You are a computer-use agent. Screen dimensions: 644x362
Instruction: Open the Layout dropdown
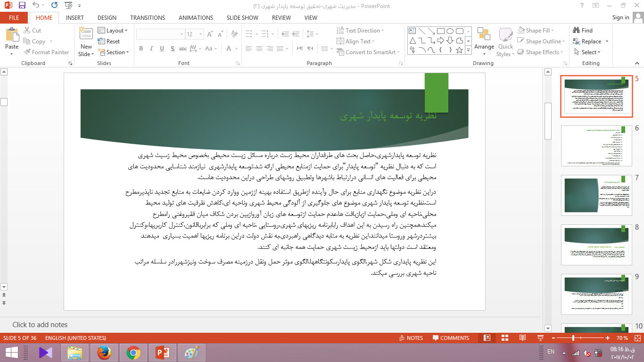(113, 31)
